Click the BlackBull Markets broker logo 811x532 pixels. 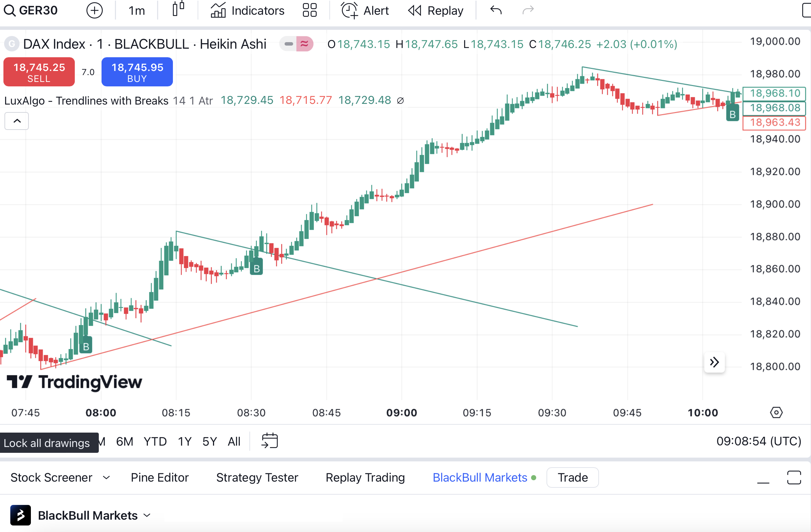[x=21, y=515]
